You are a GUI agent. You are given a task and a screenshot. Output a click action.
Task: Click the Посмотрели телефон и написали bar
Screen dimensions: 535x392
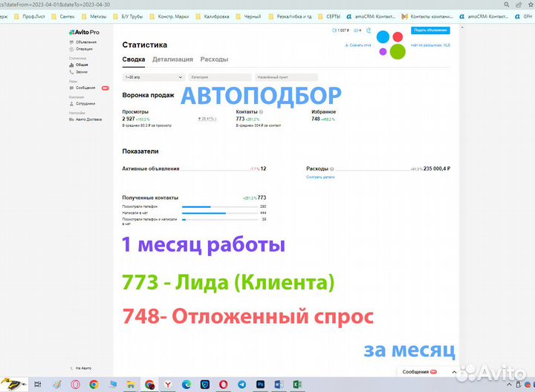220,220
